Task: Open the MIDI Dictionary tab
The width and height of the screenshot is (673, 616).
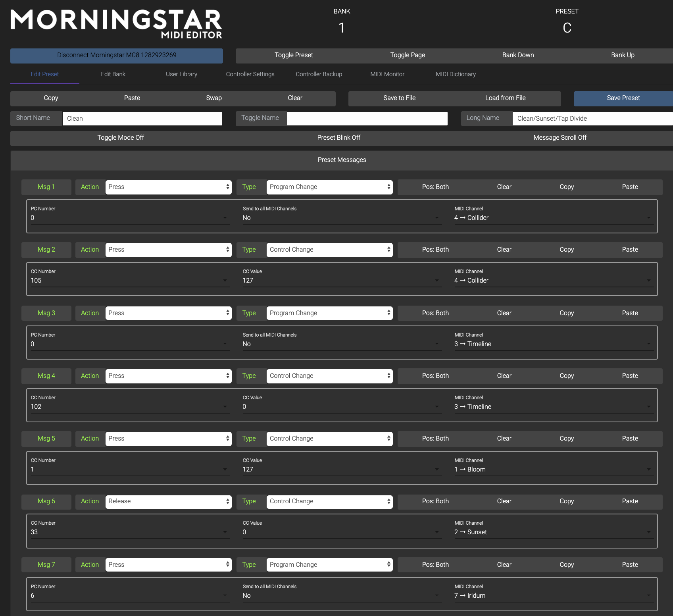Action: (456, 74)
